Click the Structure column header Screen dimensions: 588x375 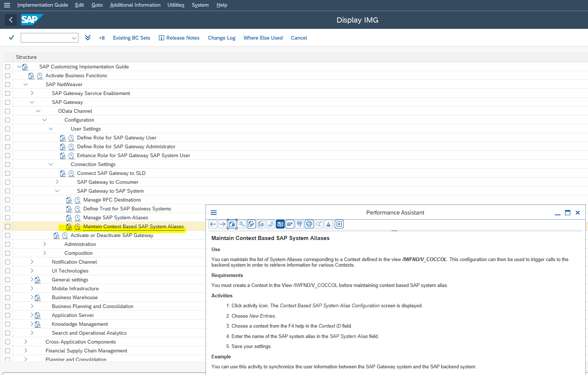(x=26, y=57)
